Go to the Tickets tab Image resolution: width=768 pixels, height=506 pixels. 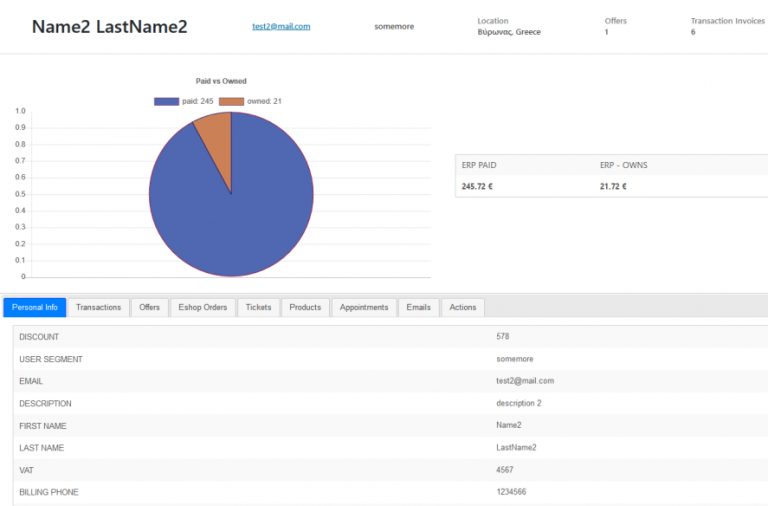[258, 307]
